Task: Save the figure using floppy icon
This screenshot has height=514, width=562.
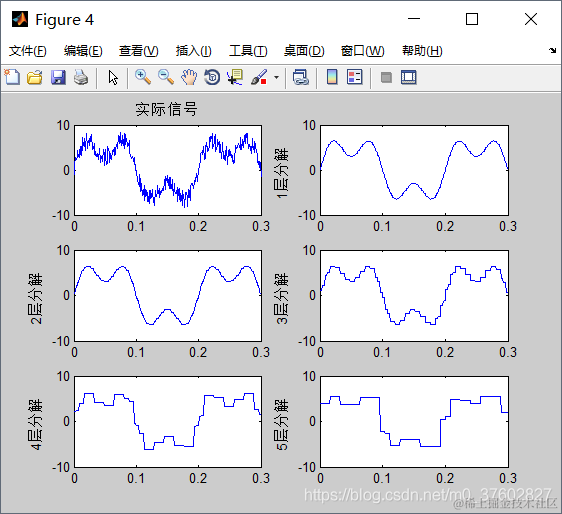Action: [x=58, y=77]
